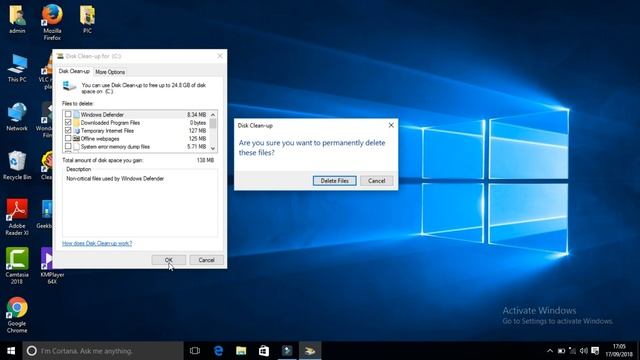Image resolution: width=640 pixels, height=360 pixels.
Task: Launch Adobe Reader XI from the desktop
Action: click(17, 218)
